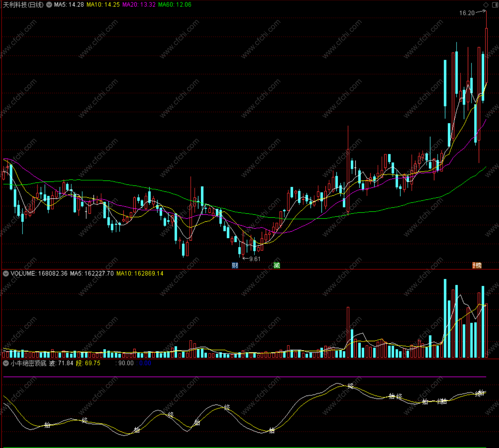Click the 9.61 low price label
The height and width of the screenshot is (448, 499).
coord(255,259)
